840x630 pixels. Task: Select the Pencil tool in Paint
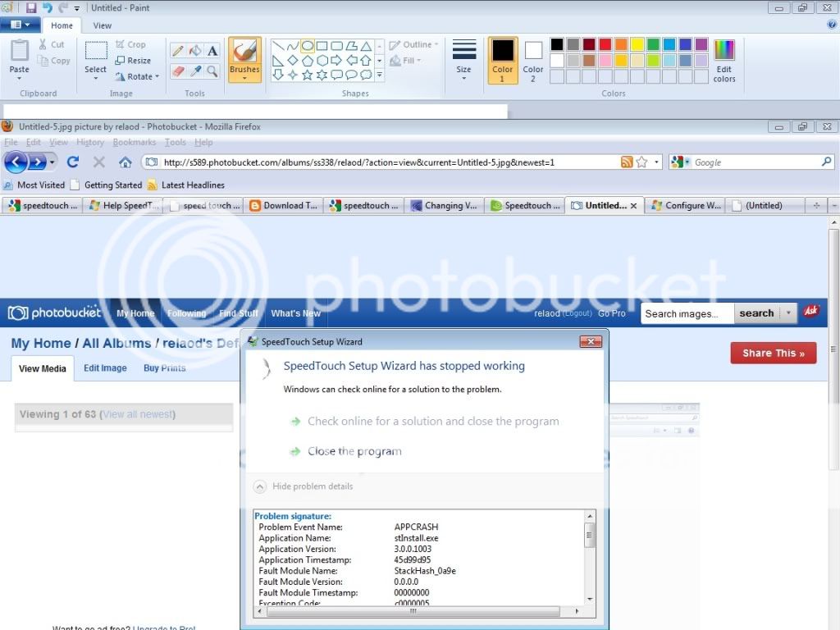(x=177, y=51)
